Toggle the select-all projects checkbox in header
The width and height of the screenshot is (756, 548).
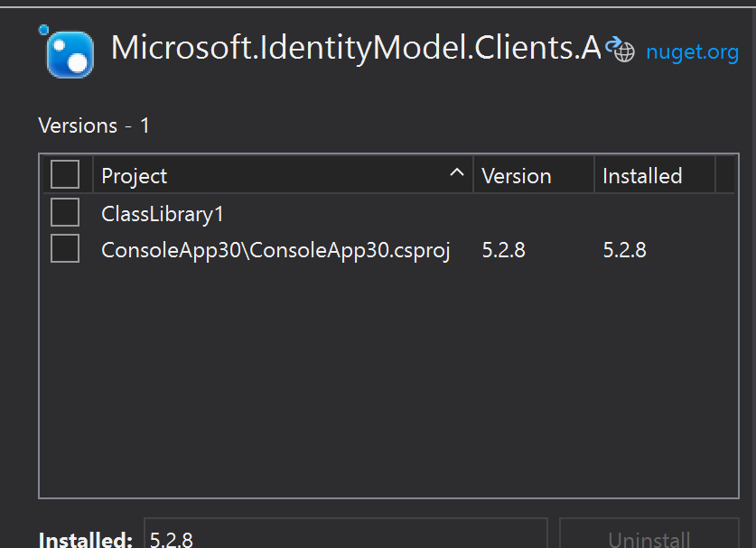pos(65,174)
